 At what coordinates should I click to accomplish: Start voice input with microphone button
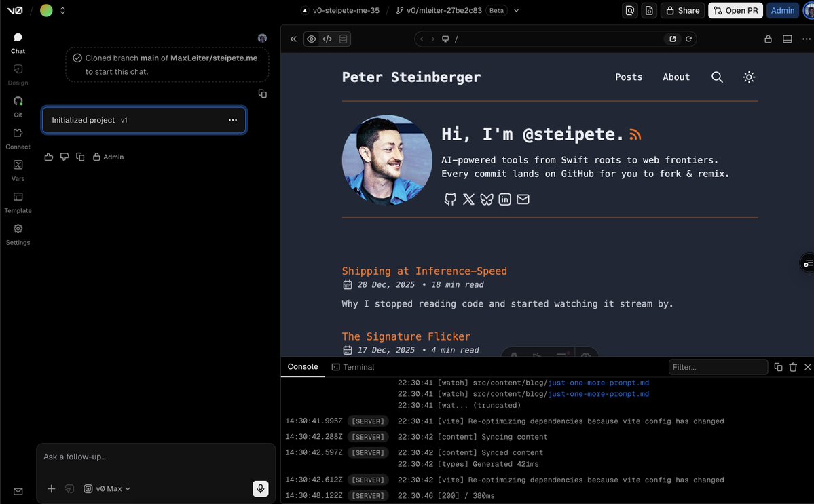tap(261, 488)
